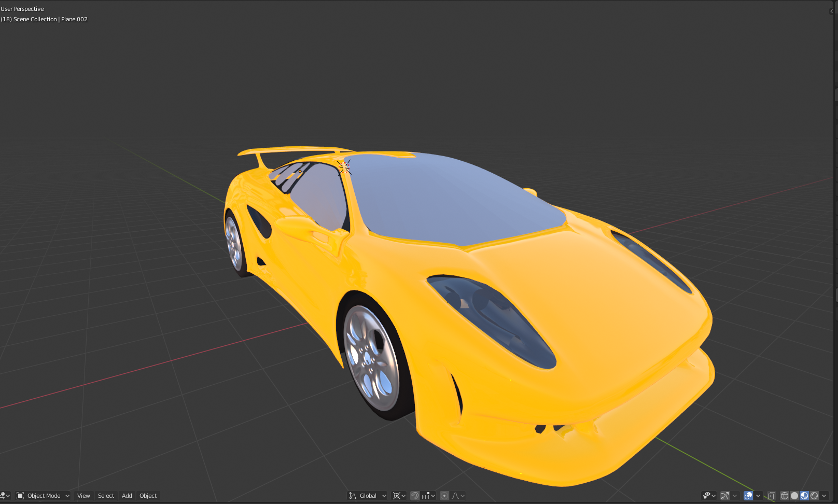Image resolution: width=838 pixels, height=504 pixels.
Task: Open the Add menu
Action: (x=127, y=496)
